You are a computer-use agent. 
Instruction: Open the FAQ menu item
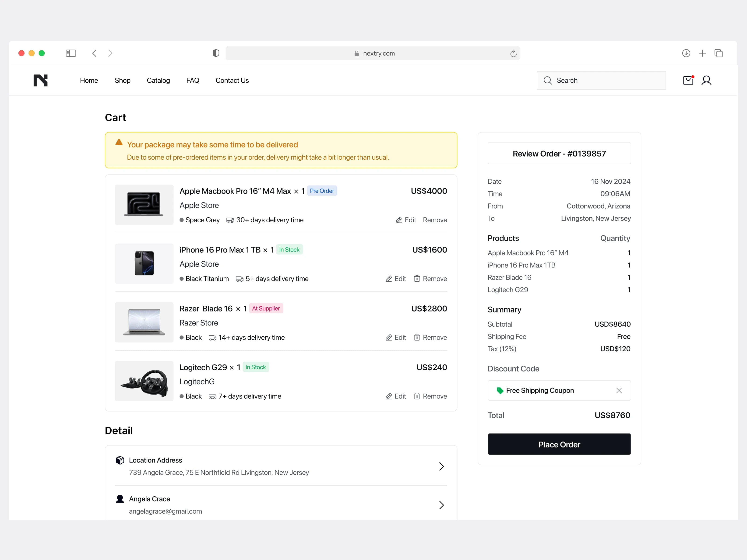(x=193, y=80)
